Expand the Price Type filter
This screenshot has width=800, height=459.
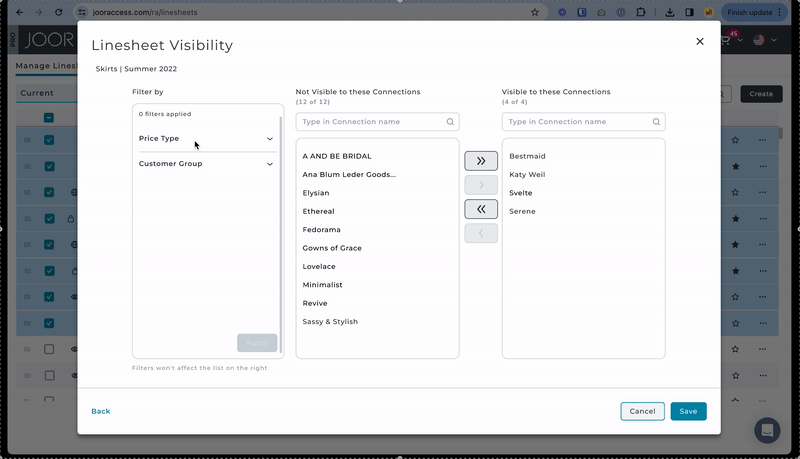pos(206,139)
